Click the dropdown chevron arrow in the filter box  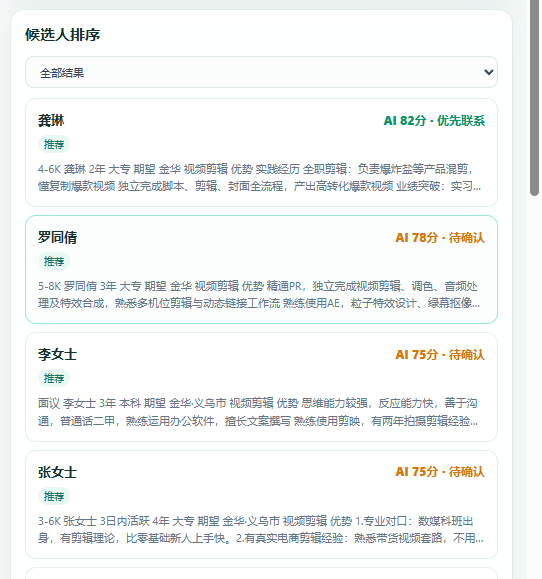point(488,72)
